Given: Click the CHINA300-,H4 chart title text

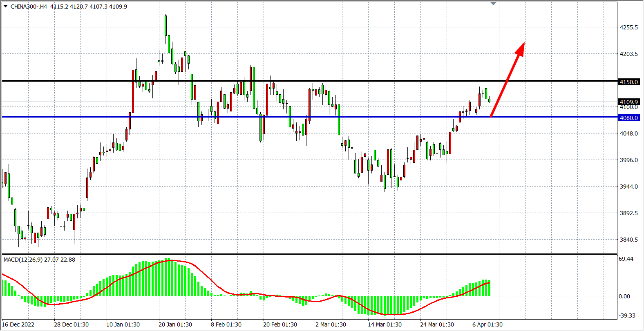Looking at the screenshot, I should point(29,7).
